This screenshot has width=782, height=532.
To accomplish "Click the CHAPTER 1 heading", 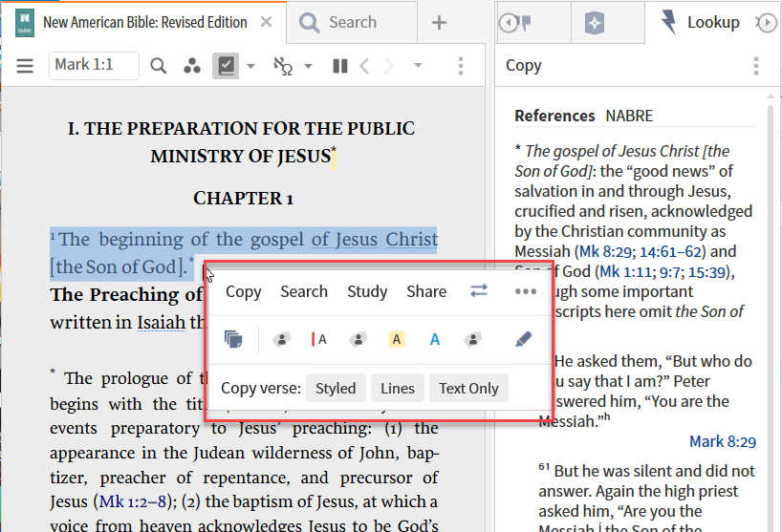I will coord(243,199).
